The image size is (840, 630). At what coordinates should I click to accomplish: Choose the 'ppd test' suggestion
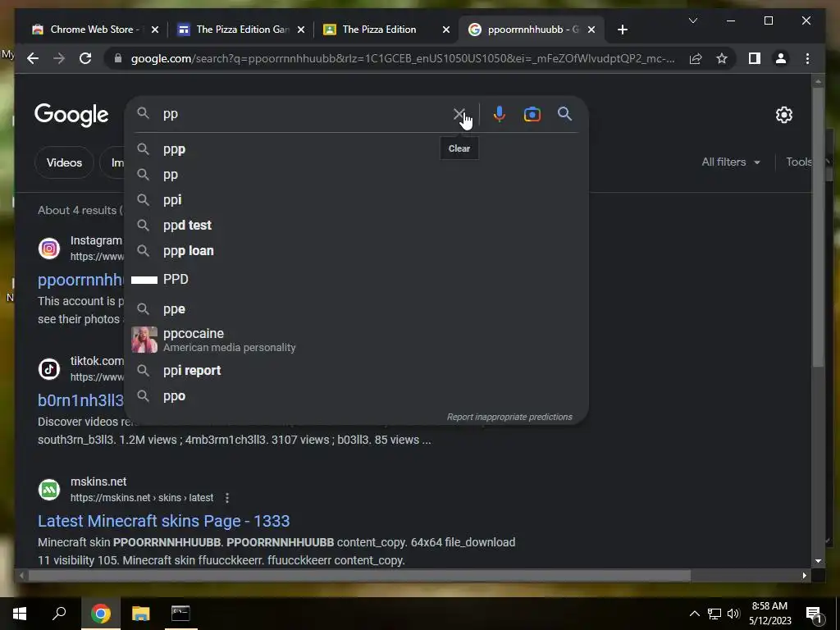pyautogui.click(x=356, y=225)
